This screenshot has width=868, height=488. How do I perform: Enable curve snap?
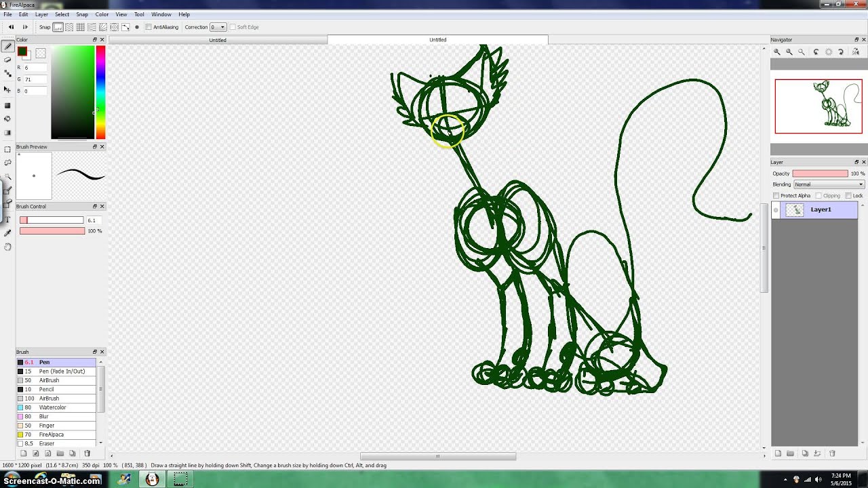pyautogui.click(x=125, y=27)
